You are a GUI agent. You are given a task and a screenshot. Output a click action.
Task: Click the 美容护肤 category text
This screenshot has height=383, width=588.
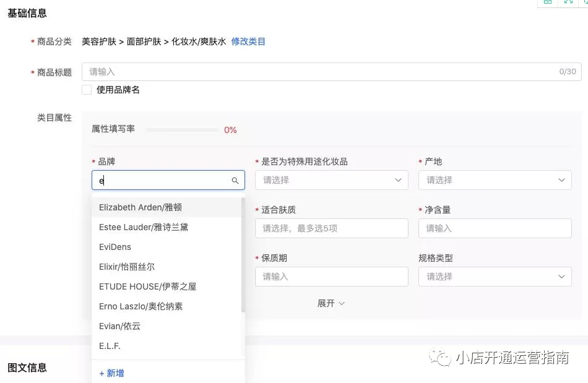(x=99, y=41)
